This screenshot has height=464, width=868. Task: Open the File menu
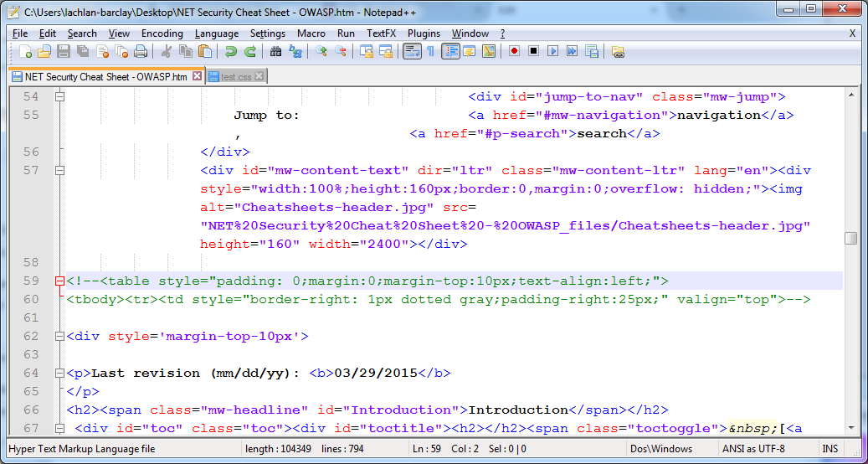pos(20,34)
